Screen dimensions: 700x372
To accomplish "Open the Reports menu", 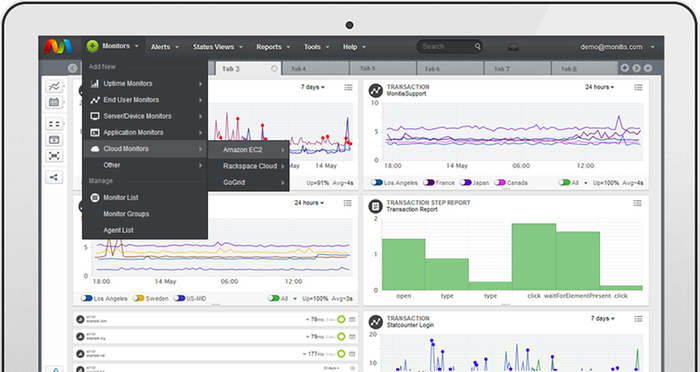I will 273,46.
